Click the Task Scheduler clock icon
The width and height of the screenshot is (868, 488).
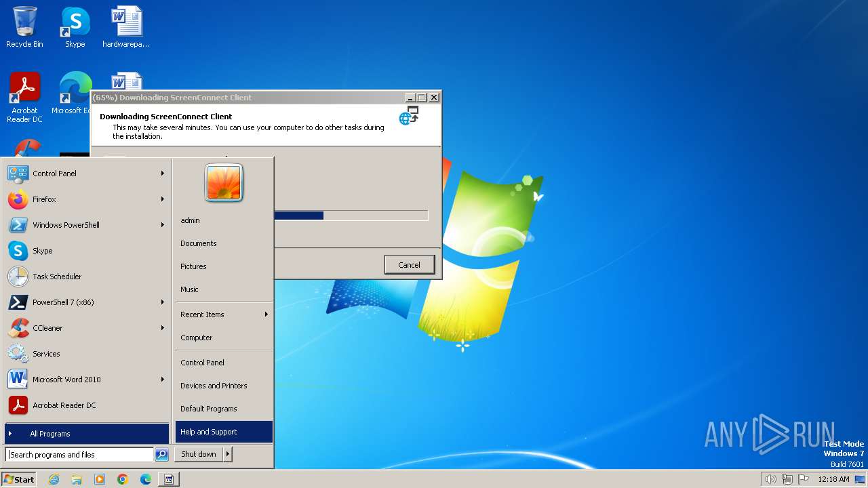[18, 277]
